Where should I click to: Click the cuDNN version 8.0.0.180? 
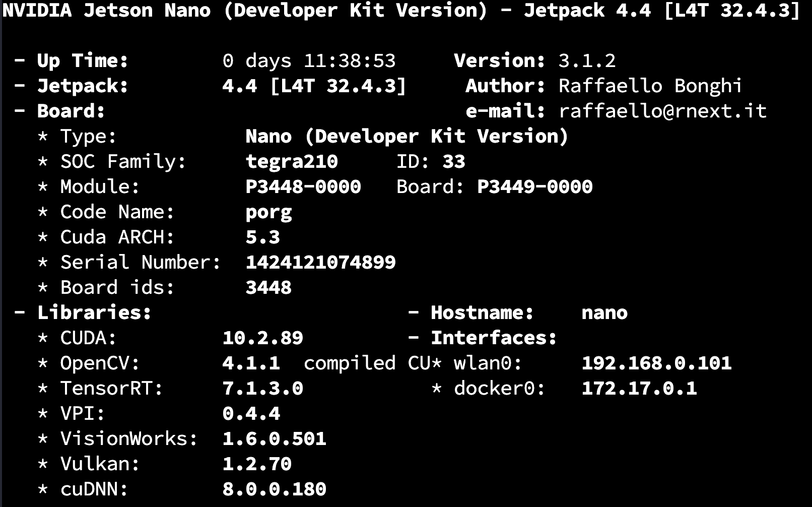274,489
